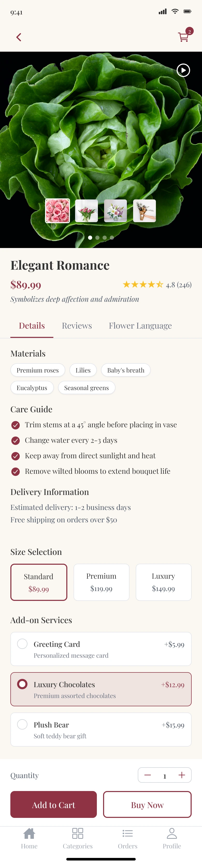Tap the back arrow icon
The image size is (202, 868).
[x=19, y=37]
